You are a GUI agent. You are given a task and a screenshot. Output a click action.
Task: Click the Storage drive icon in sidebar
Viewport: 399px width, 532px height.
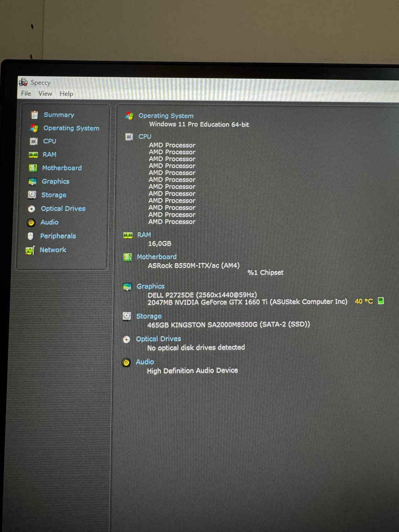(32, 195)
